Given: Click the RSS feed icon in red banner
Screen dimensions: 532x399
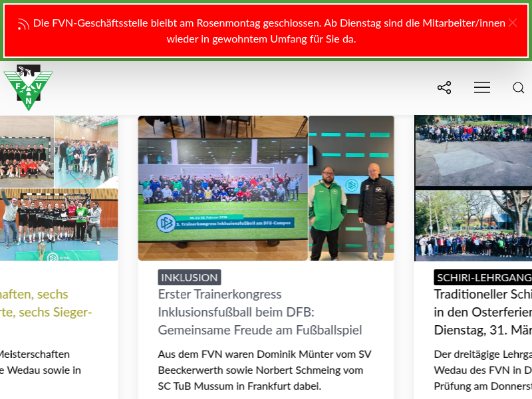Looking at the screenshot, I should pyautogui.click(x=23, y=24).
